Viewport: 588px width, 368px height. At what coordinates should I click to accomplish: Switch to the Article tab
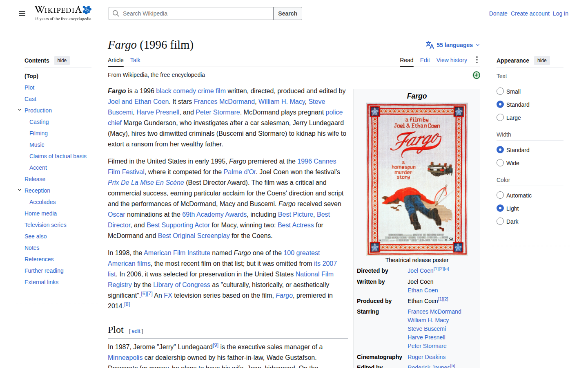pyautogui.click(x=116, y=60)
